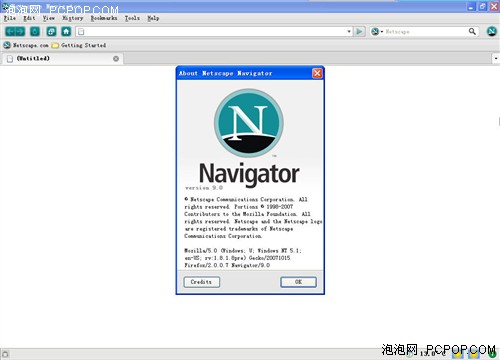Restore down the Netscape browser window
The image size is (500, 360).
click(482, 7)
